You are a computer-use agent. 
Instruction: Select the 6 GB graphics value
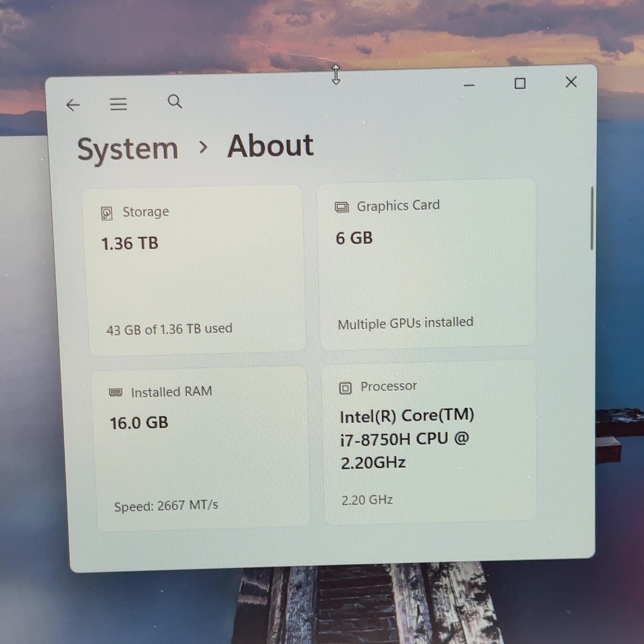[x=354, y=238]
